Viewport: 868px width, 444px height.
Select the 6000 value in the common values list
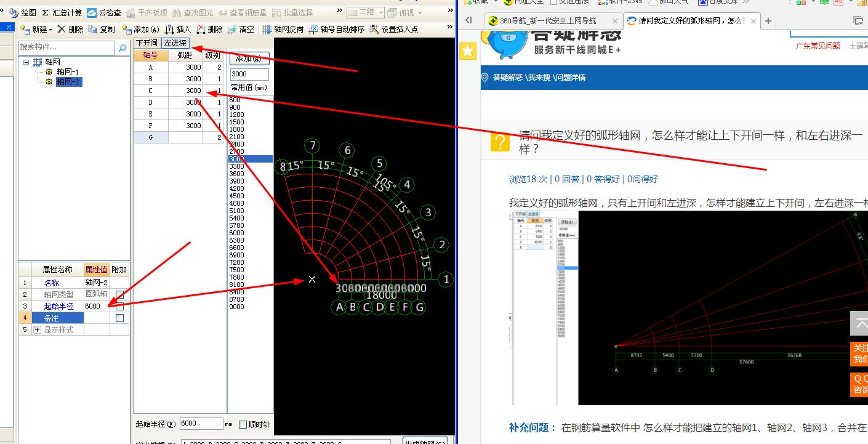[251, 233]
